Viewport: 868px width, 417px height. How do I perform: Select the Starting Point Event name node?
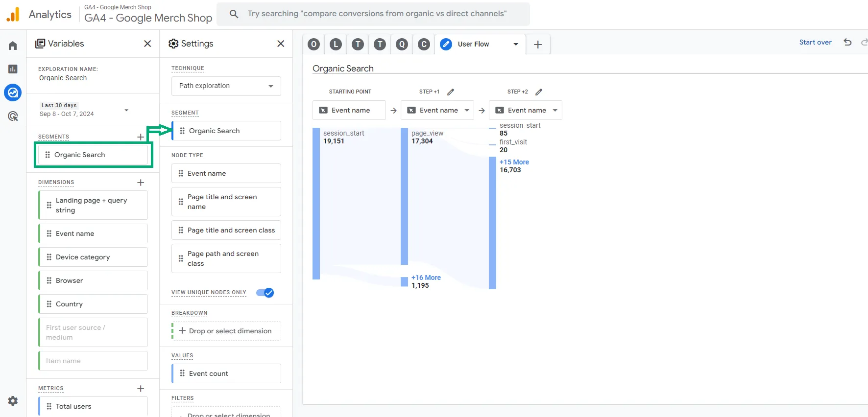click(349, 110)
